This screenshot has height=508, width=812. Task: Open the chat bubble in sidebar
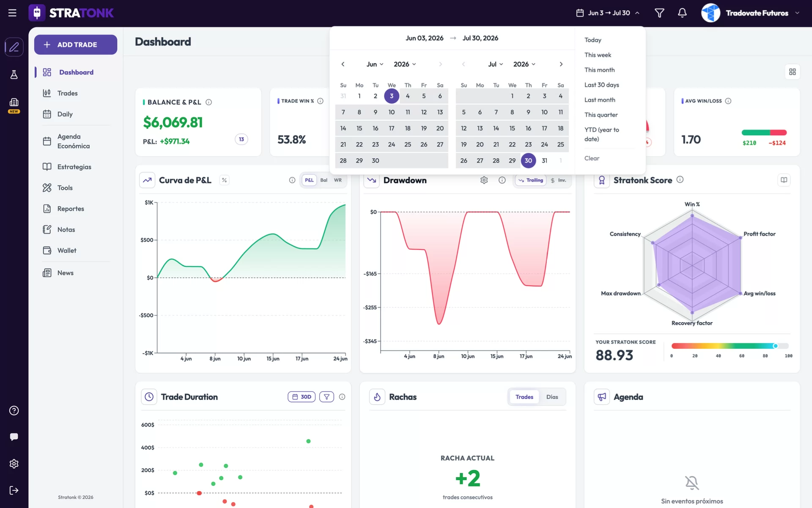pos(14,436)
